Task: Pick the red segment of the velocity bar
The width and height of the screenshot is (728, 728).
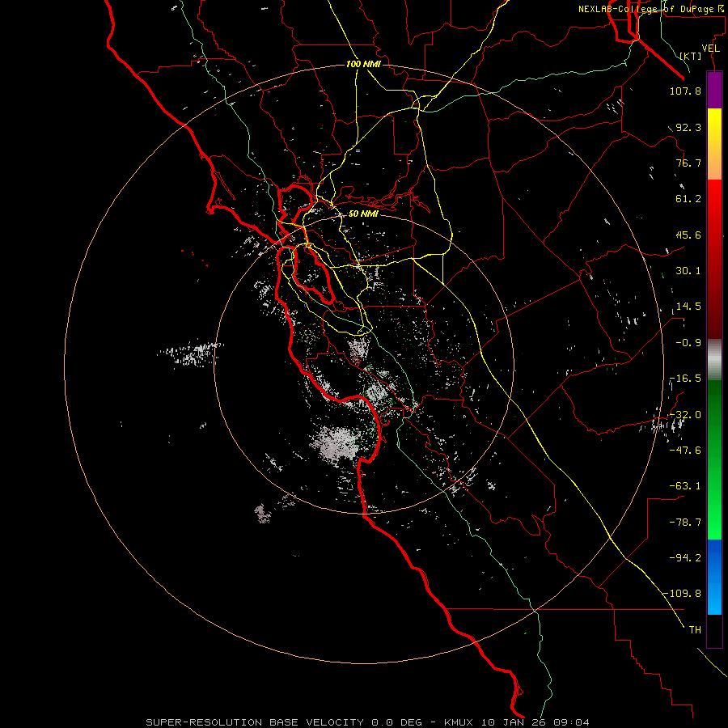Action: click(714, 259)
